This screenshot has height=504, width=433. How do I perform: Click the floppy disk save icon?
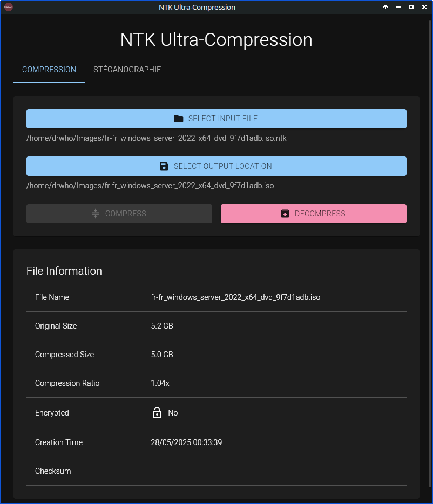point(164,166)
